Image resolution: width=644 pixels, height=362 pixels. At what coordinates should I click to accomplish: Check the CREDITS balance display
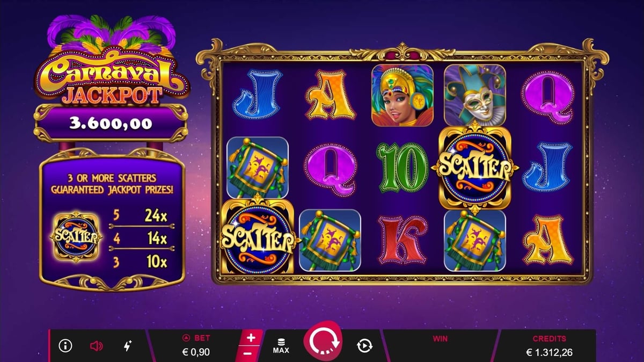click(x=549, y=346)
